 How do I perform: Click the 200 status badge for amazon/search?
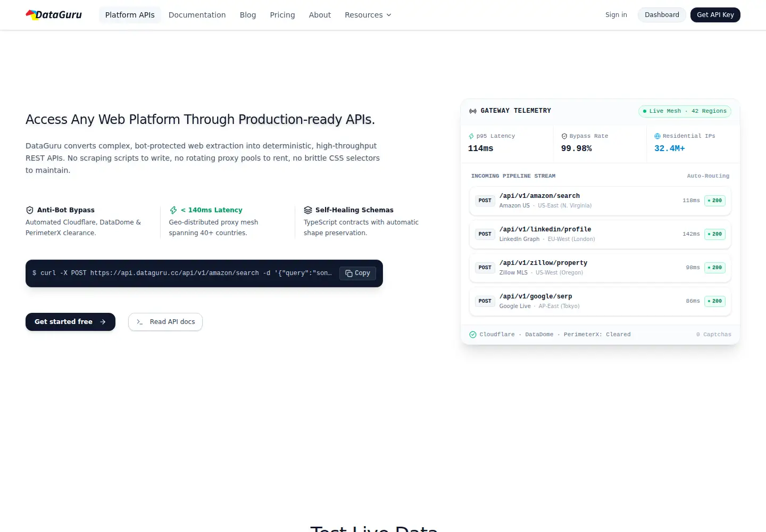click(715, 201)
